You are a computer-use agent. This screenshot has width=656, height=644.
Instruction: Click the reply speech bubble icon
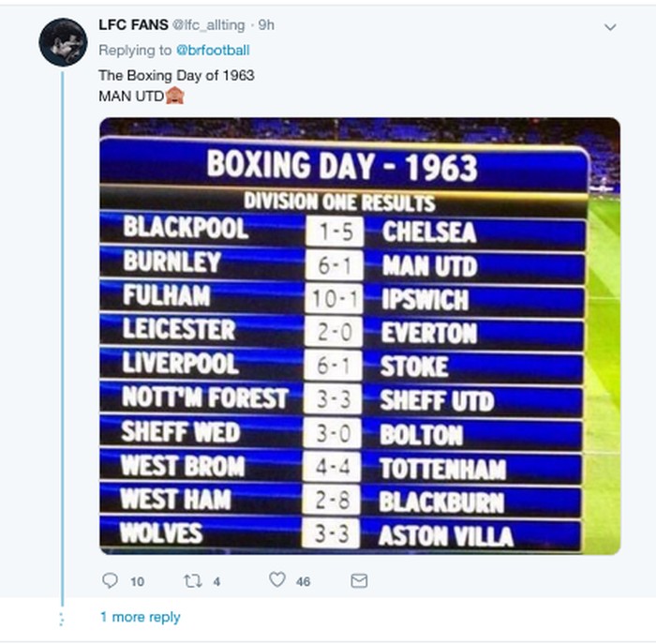(x=111, y=581)
